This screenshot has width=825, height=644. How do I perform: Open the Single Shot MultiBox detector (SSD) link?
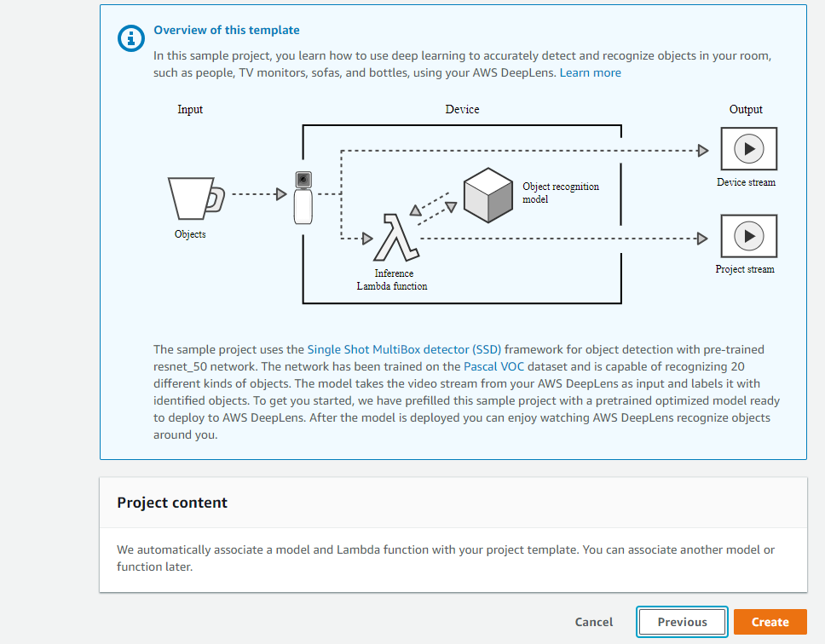tap(404, 349)
